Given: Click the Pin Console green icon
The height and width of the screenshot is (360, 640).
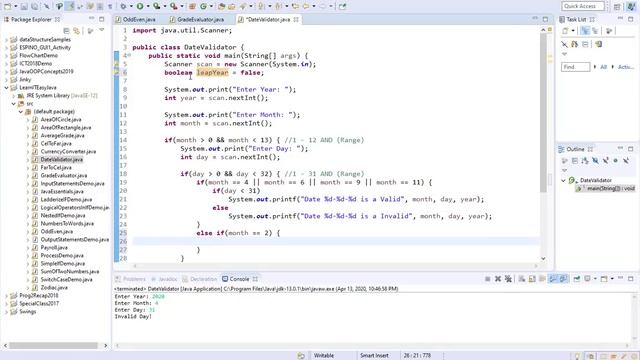Looking at the screenshot, I should pos(577,279).
